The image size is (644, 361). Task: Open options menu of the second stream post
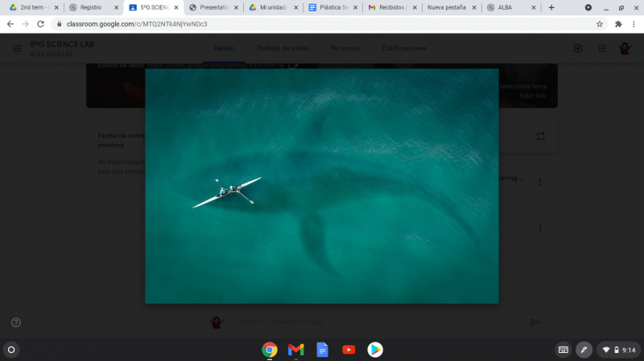point(540,228)
